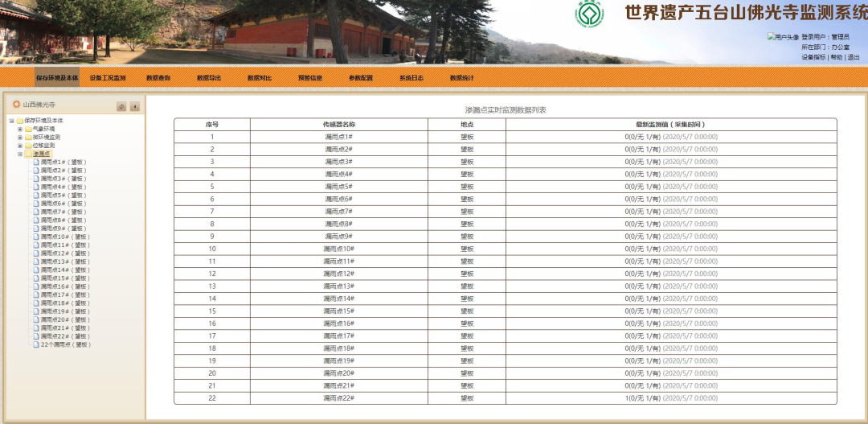
Task: Click document icon of 漏雨点15#（望板）
Action: 36,278
